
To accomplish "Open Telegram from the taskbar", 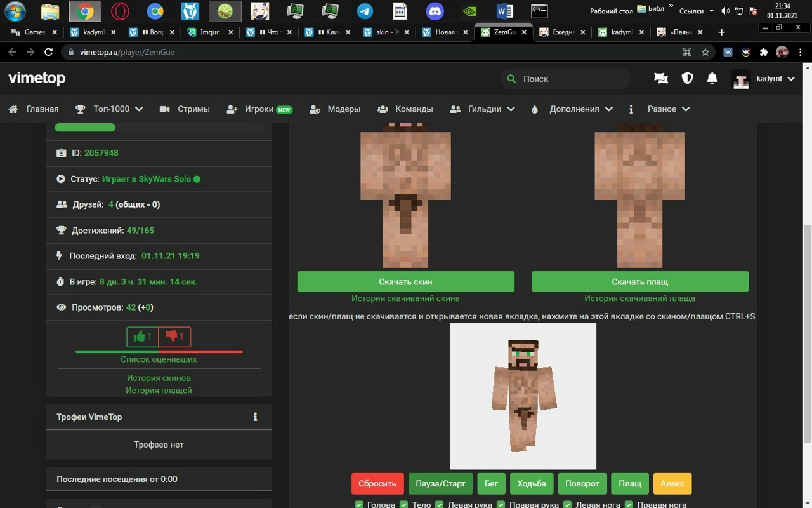I will click(x=365, y=11).
